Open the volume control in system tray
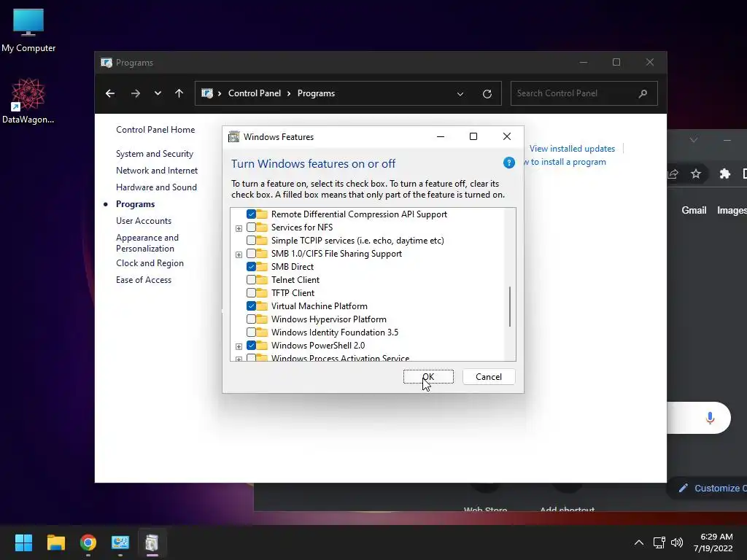 click(677, 542)
